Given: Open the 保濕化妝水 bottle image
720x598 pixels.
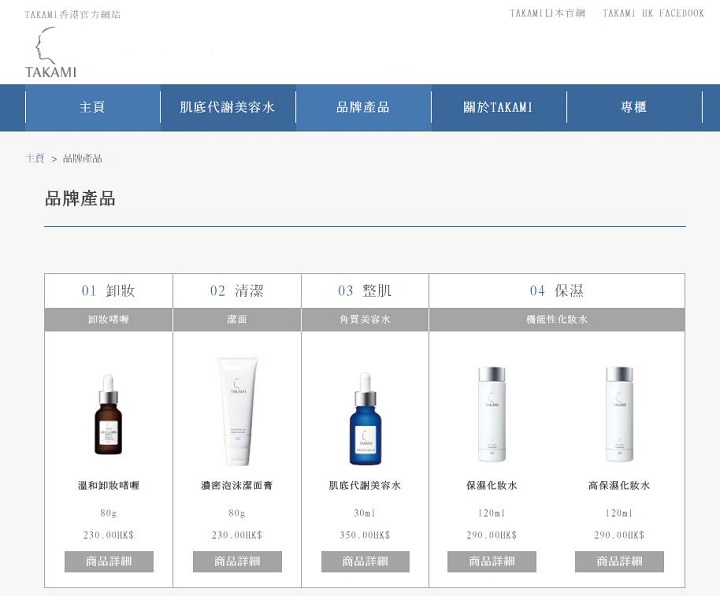Looking at the screenshot, I should click(492, 414).
